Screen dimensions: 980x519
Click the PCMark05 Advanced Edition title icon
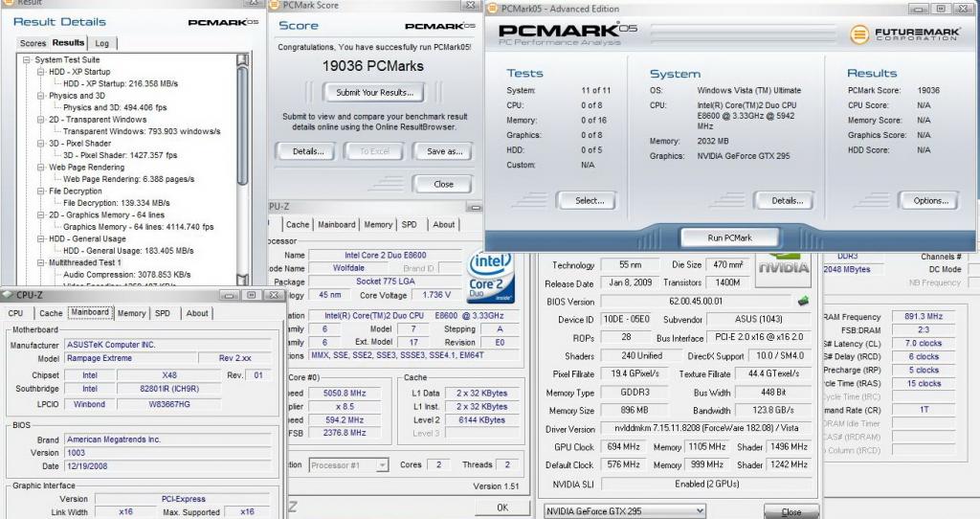[492, 9]
